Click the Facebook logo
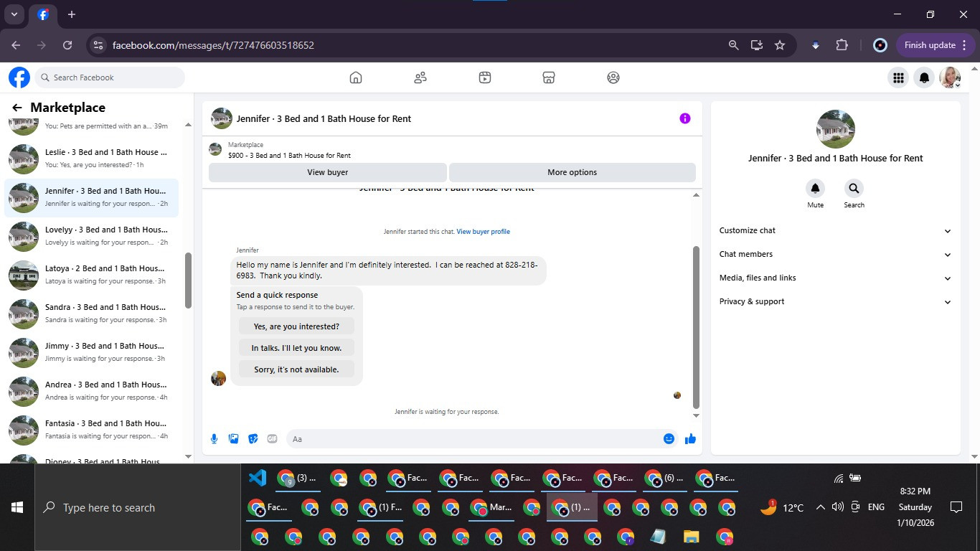Image resolution: width=980 pixels, height=551 pixels. (19, 77)
